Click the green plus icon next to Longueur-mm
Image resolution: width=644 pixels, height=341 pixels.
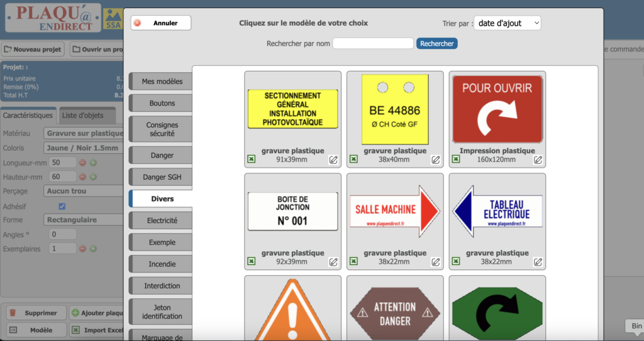pos(93,163)
